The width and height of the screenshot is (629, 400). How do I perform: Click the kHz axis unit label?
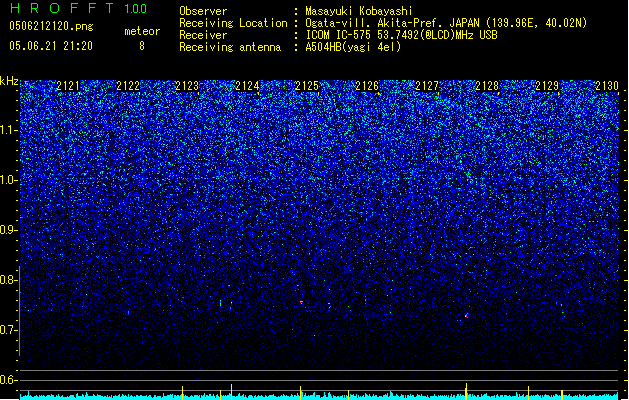[9, 81]
